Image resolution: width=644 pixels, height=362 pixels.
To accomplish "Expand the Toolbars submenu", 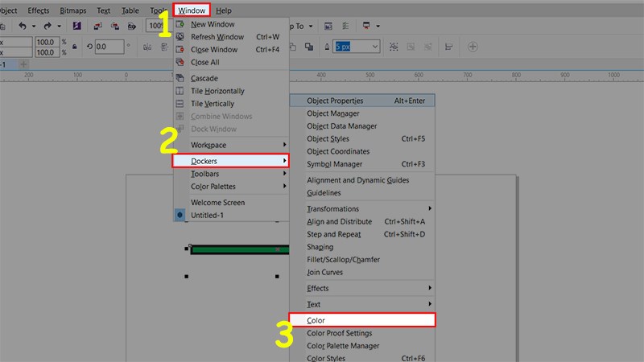I will click(x=231, y=174).
